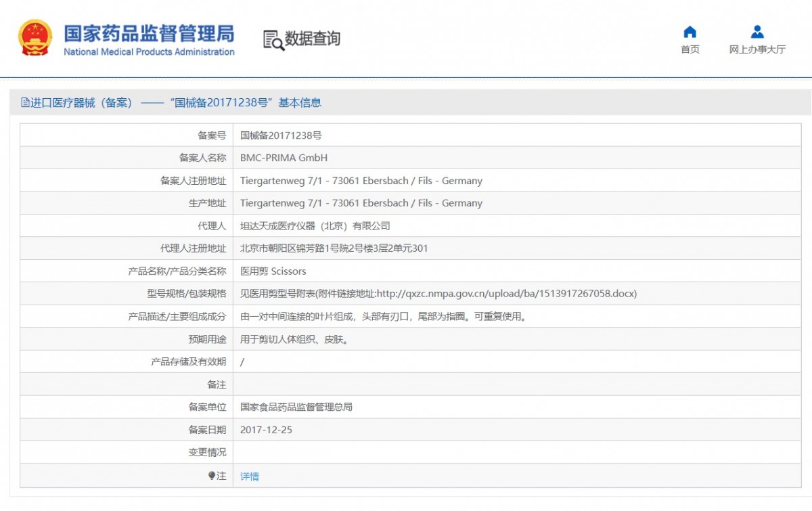
Task: Select the 备案人注册地址 address value
Action: tap(361, 181)
